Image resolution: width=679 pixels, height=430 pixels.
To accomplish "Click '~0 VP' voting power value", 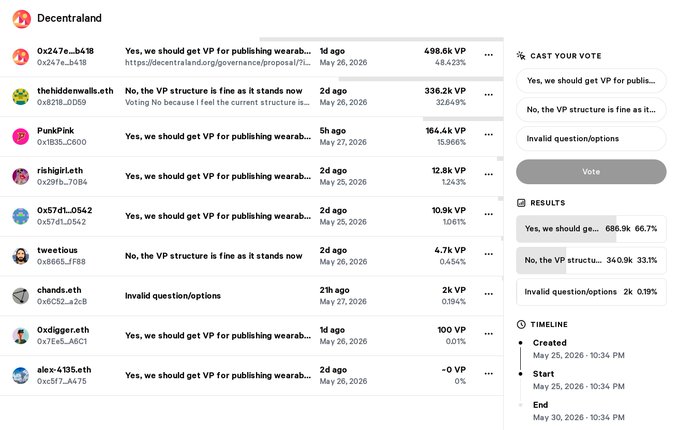I will (453, 370).
